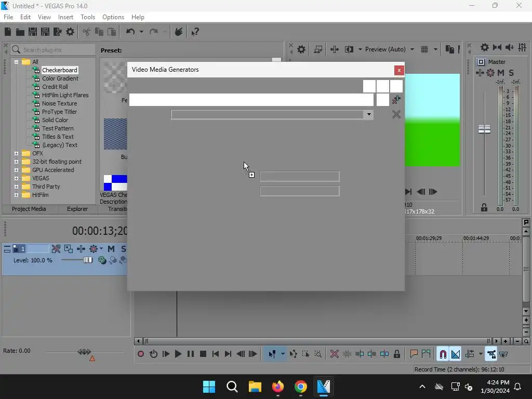This screenshot has width=532, height=399.
Task: Play the timeline with the Play button
Action: coord(178,354)
